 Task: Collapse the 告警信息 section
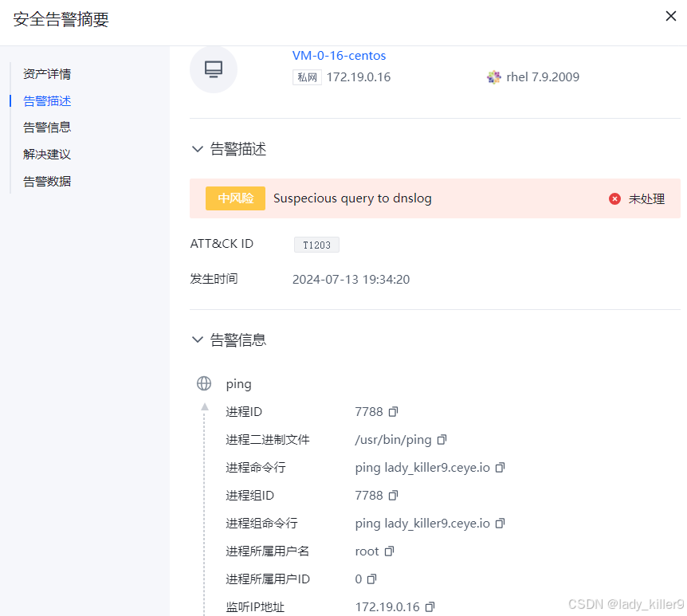click(197, 339)
